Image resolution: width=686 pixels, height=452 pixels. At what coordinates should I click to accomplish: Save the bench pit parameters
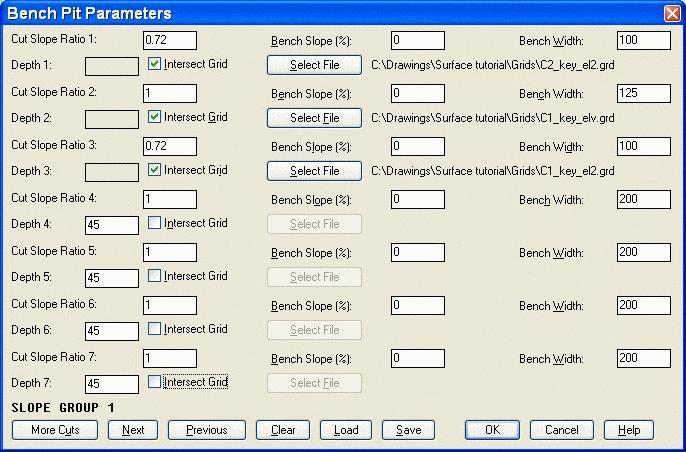click(x=409, y=430)
